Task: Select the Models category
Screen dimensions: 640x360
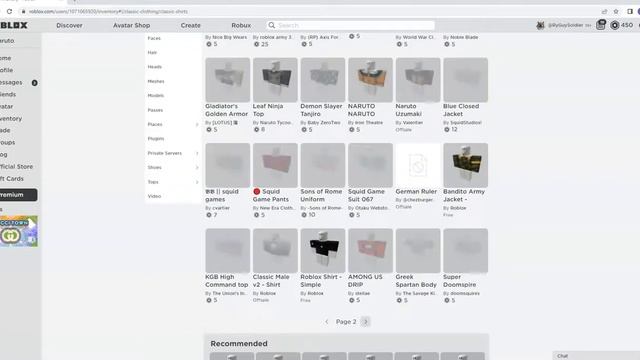Action: (156, 96)
